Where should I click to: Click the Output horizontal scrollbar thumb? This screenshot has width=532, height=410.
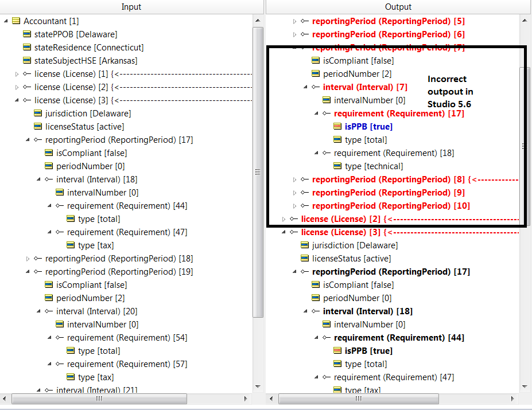tap(359, 399)
